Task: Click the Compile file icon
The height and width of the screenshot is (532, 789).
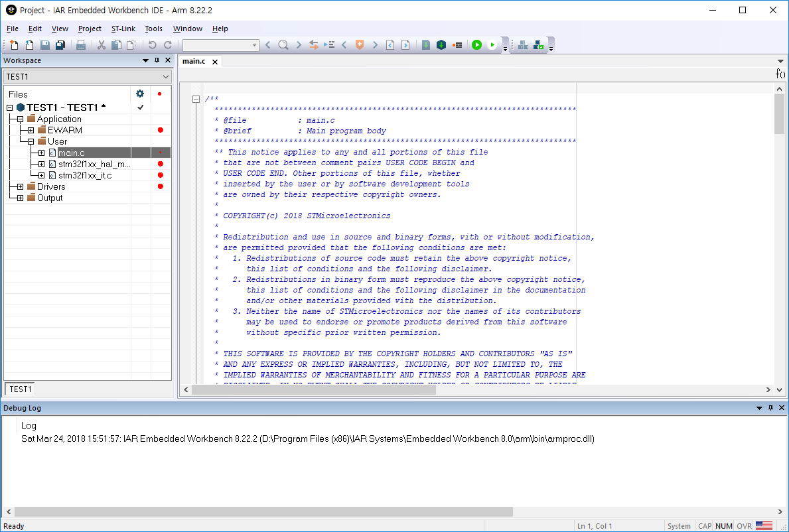Action: coord(426,44)
